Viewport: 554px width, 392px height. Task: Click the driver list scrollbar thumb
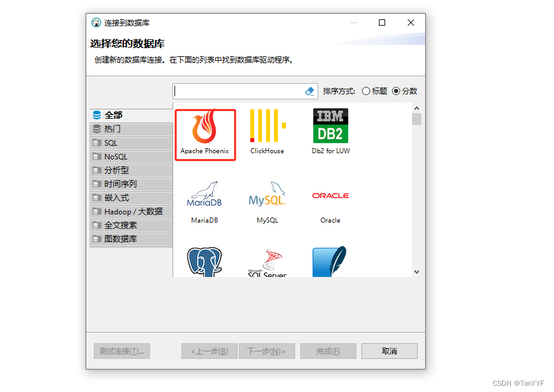click(417, 119)
